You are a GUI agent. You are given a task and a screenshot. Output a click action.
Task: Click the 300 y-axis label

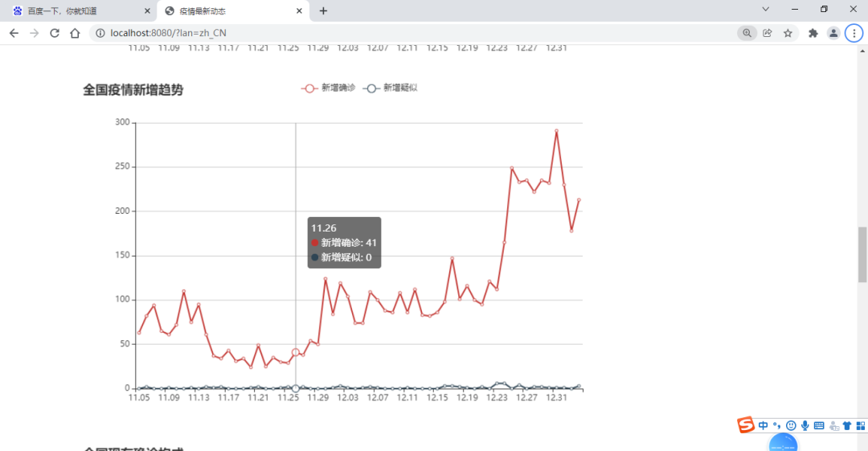[122, 122]
